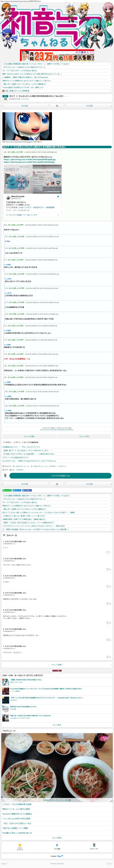Open home icon in navigation bar above share buttons
114x868 pixels.
click(57, 484)
